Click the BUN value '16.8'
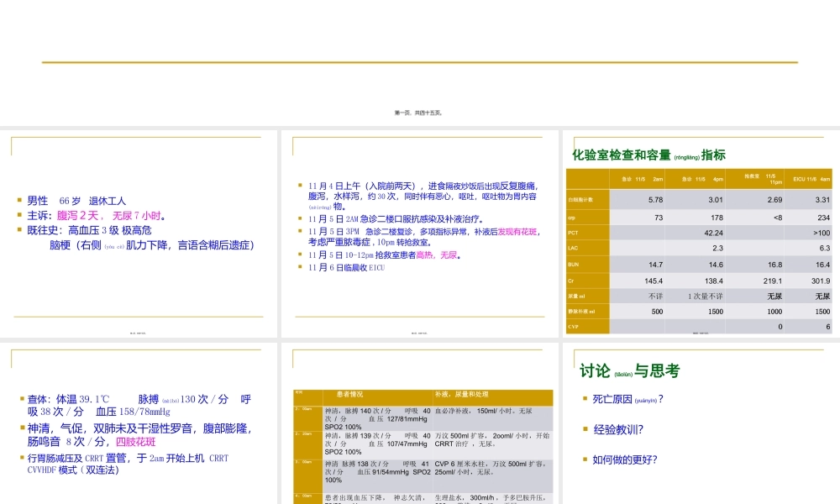This screenshot has height=504, width=840. [x=755, y=265]
